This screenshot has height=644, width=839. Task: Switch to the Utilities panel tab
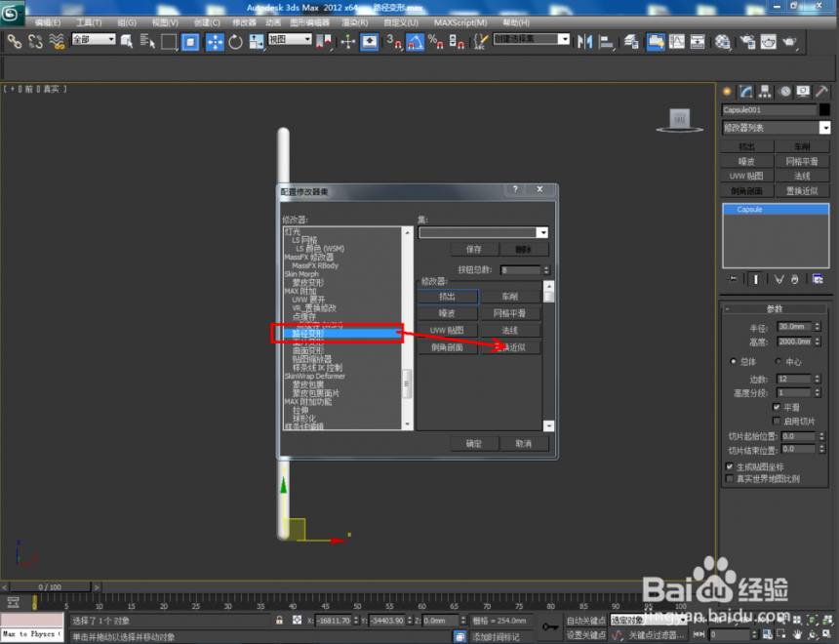click(x=821, y=92)
